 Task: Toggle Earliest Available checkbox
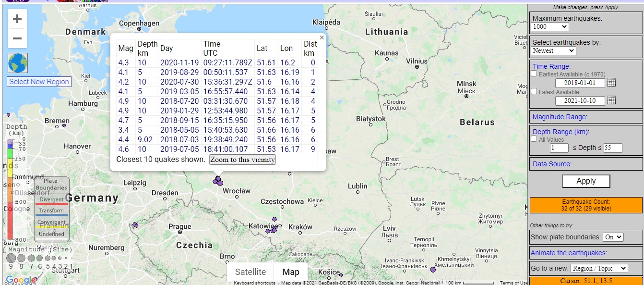(x=535, y=74)
